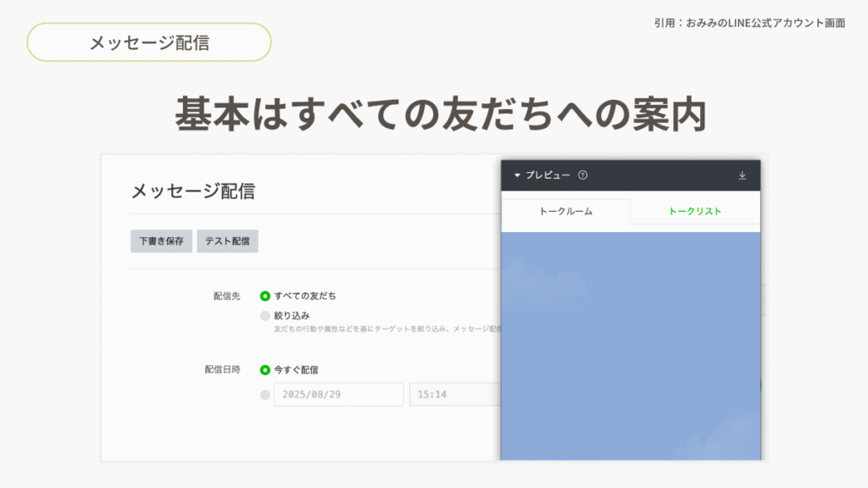
Task: Click the 配信先 field label
Action: click(x=226, y=296)
